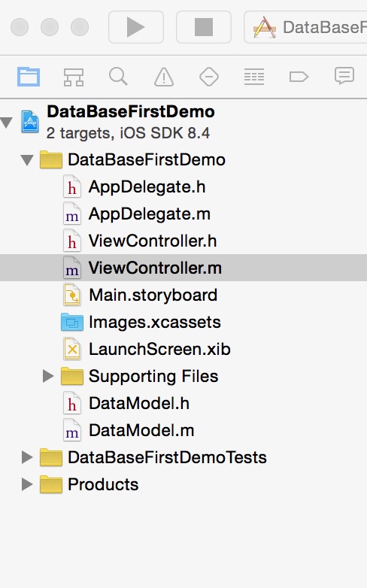The width and height of the screenshot is (367, 588).
Task: Open the Debug navigator icon
Action: click(254, 77)
